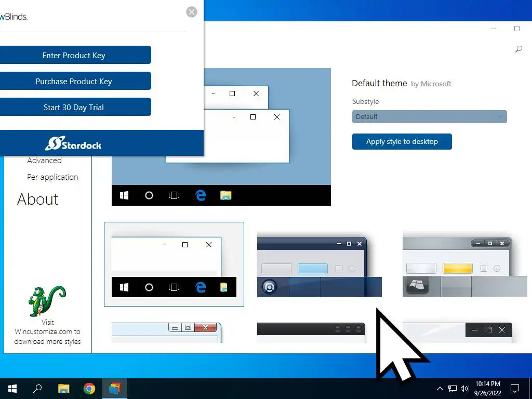Start the 30 Day Trial
Image resolution: width=532 pixels, height=399 pixels.
(74, 107)
